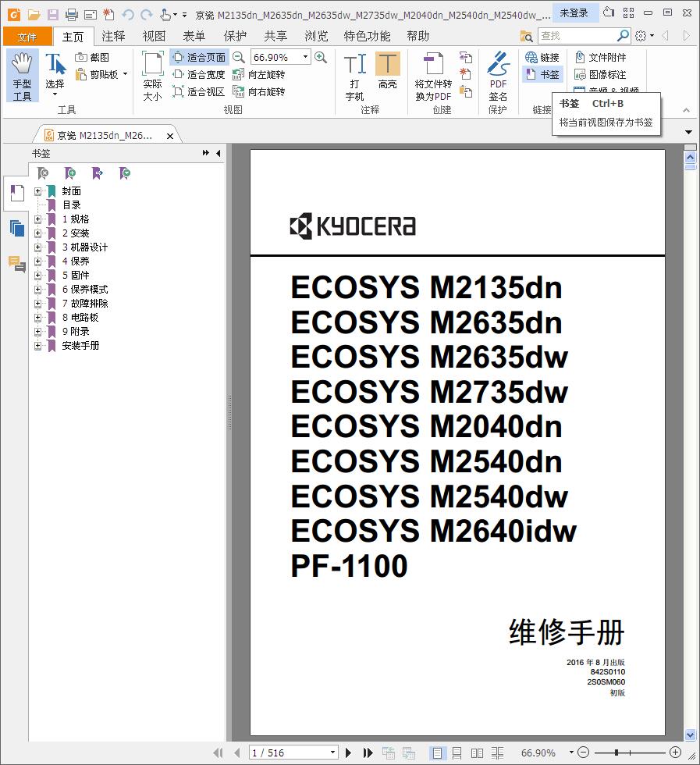Click the delete bookmark icon in panel
Viewport: 700px width, 765px height.
[43, 173]
